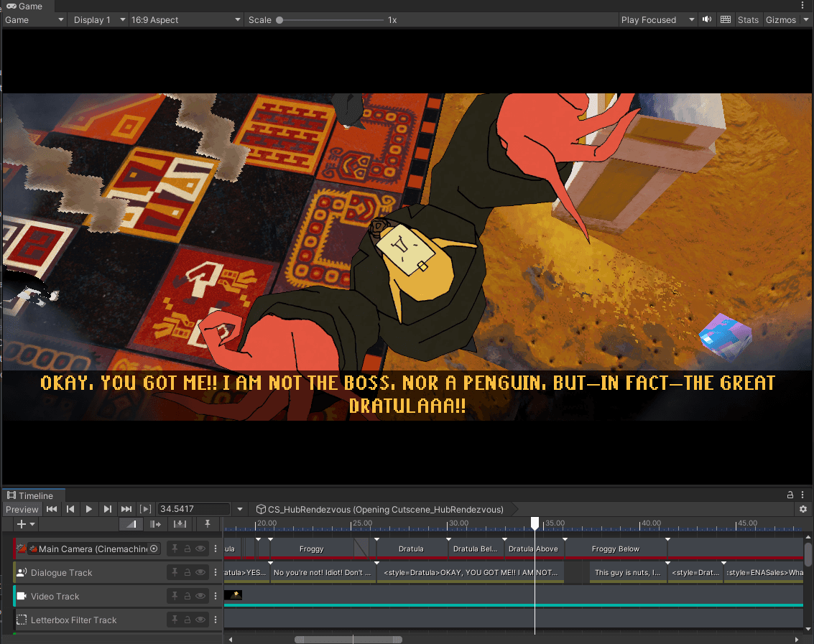Toggle Play Range mode icon
This screenshot has height=644, width=814.
(146, 509)
